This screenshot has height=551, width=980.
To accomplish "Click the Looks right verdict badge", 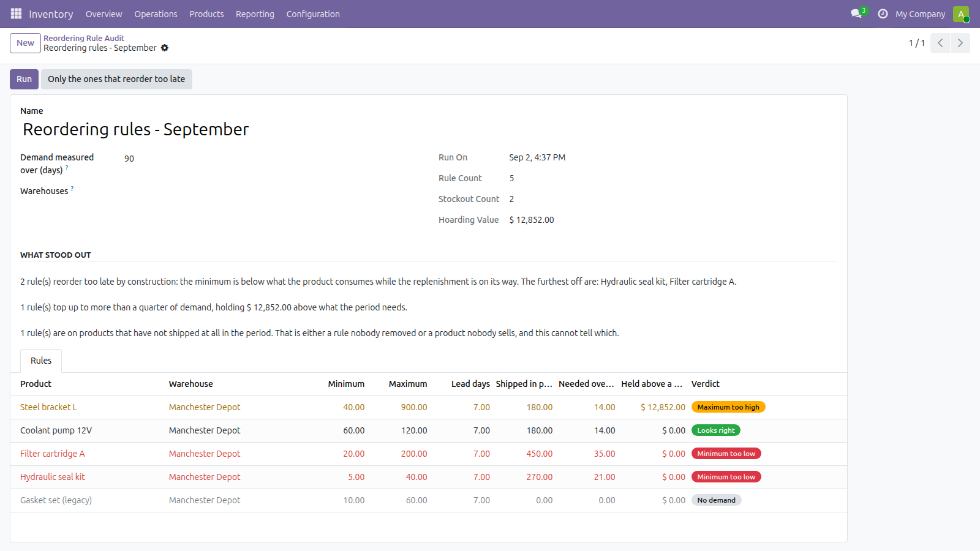I will 716,430.
